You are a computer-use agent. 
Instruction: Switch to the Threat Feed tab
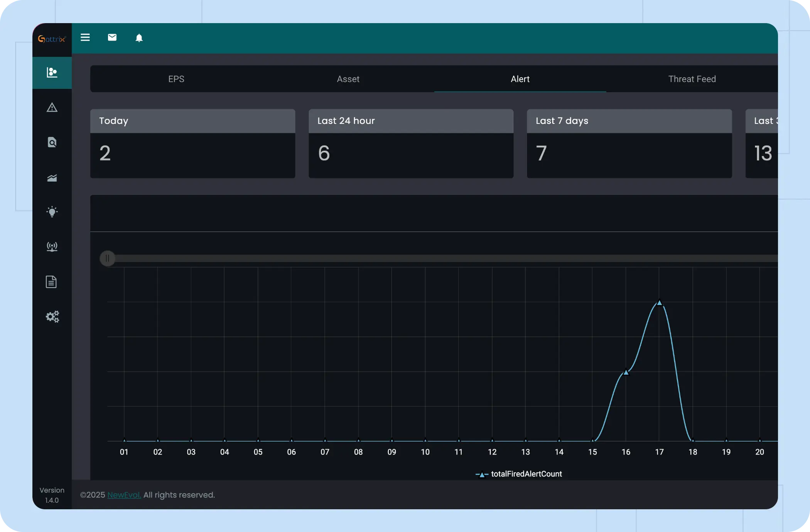(692, 79)
